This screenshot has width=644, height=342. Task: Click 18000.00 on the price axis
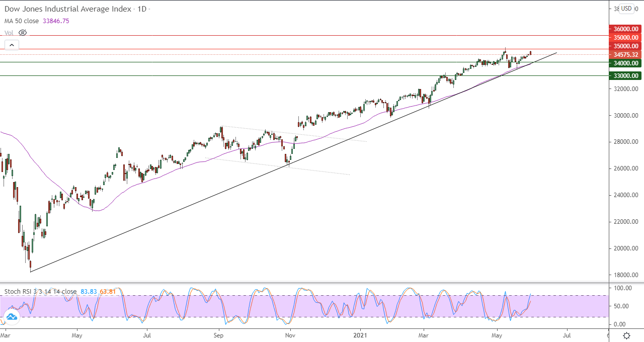pyautogui.click(x=626, y=275)
